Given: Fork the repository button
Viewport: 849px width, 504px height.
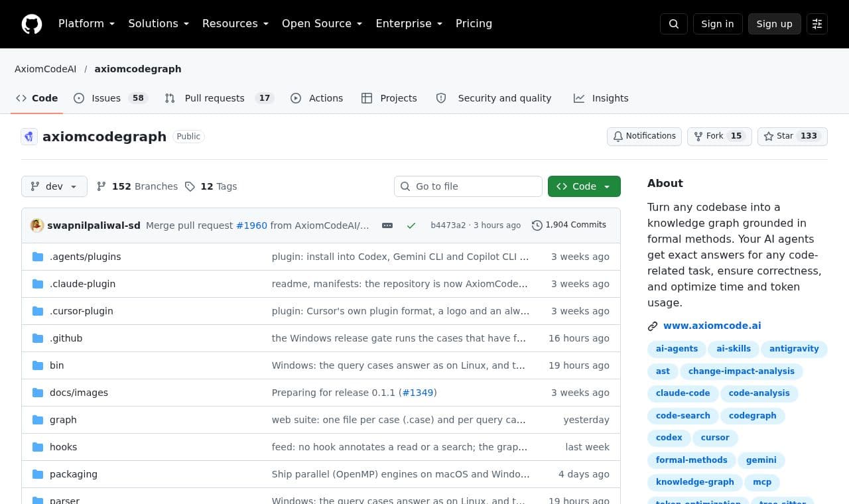Looking at the screenshot, I should (x=720, y=136).
